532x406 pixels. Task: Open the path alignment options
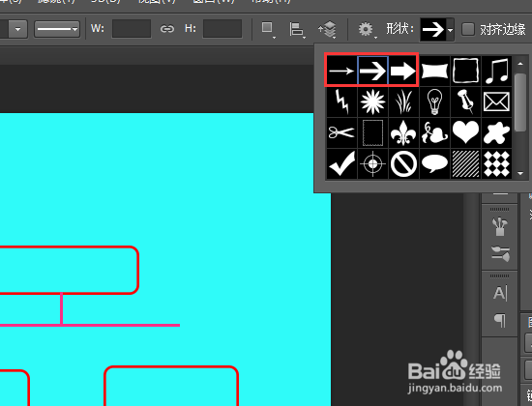(x=297, y=29)
